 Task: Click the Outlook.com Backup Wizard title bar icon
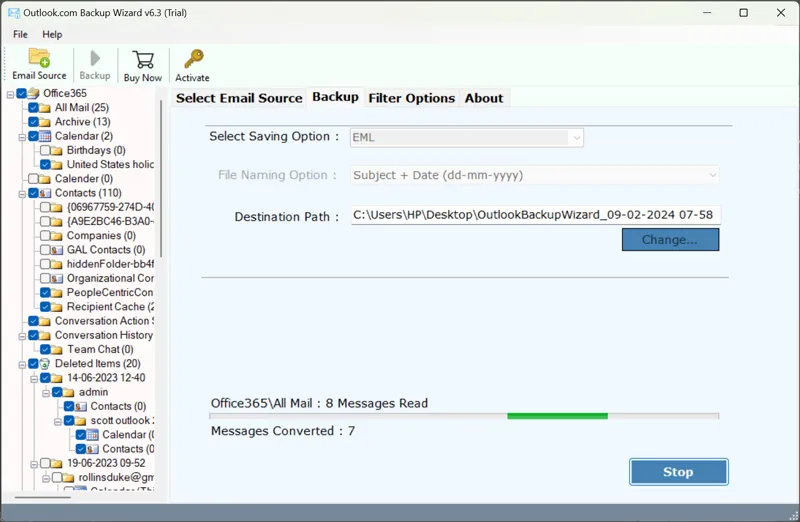coord(14,13)
